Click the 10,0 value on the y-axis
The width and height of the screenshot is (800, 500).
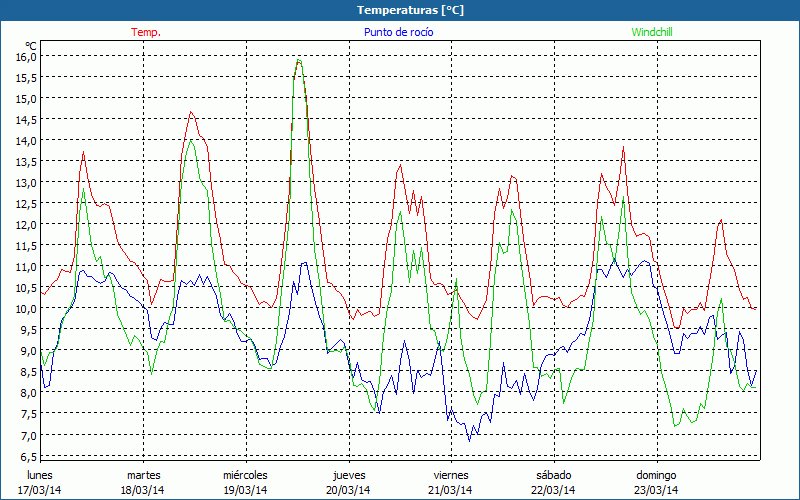[x=26, y=309]
